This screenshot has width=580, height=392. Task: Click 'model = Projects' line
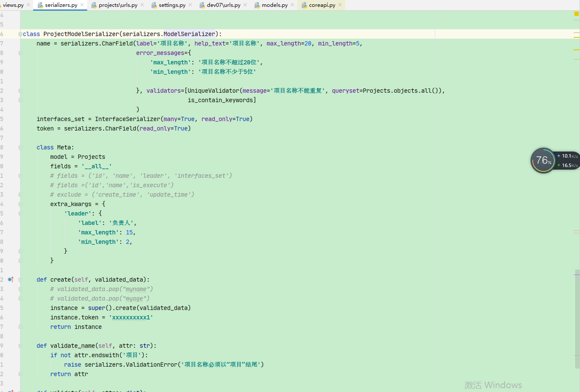[78, 157]
